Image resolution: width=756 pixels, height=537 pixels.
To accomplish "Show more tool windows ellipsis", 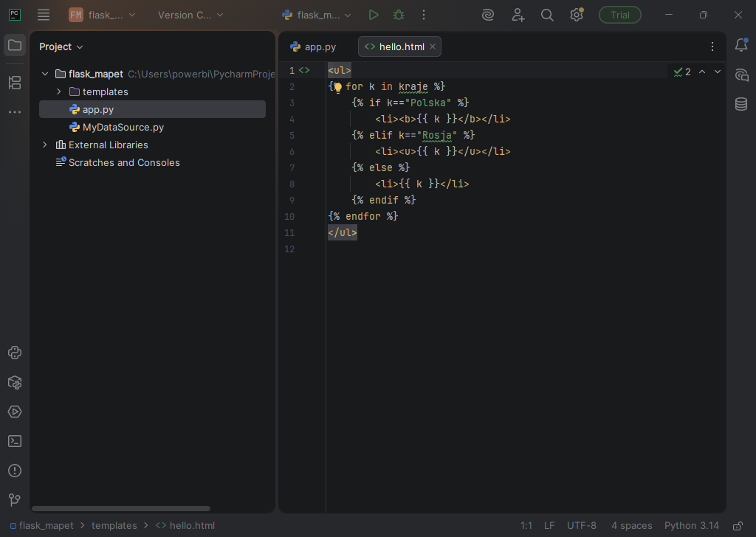I will pyautogui.click(x=15, y=111).
